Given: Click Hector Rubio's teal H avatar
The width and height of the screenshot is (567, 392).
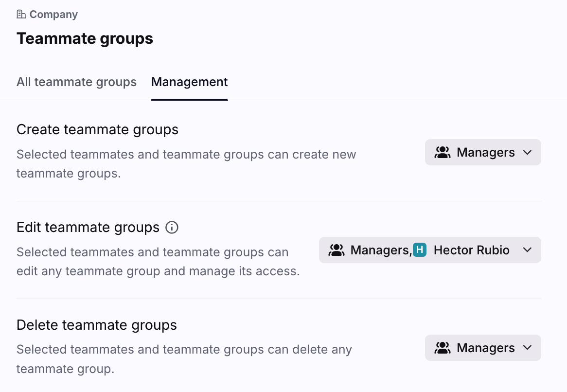Looking at the screenshot, I should click(x=420, y=250).
